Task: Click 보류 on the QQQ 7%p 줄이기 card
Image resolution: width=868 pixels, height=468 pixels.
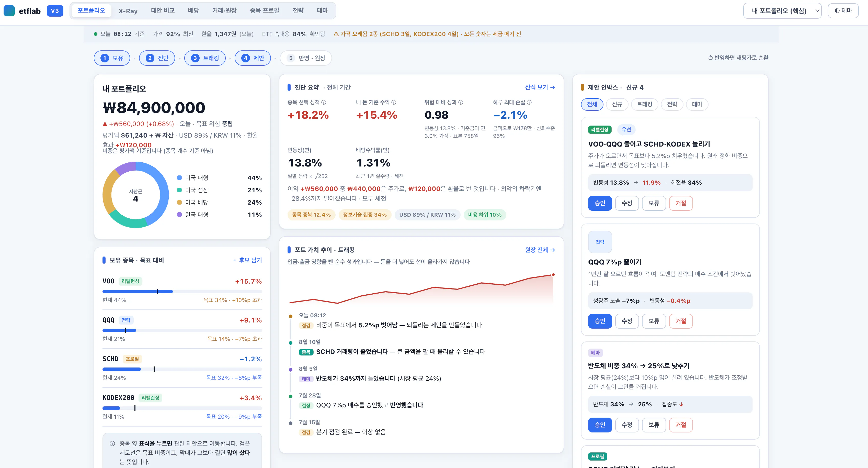Action: [x=654, y=321]
